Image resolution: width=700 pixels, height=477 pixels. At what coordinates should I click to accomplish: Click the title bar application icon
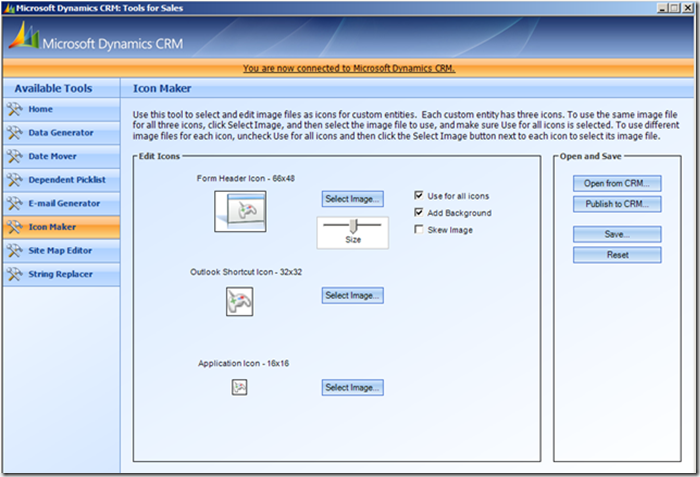pos(9,8)
